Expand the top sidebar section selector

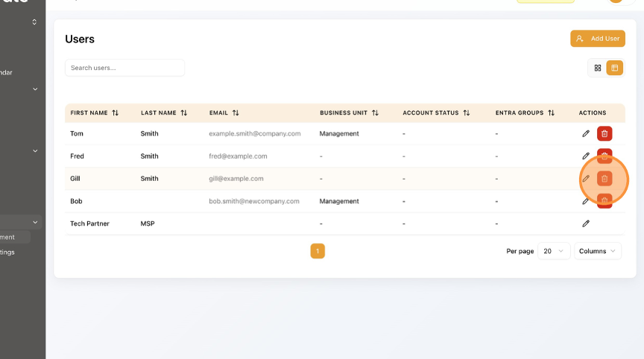(x=34, y=22)
